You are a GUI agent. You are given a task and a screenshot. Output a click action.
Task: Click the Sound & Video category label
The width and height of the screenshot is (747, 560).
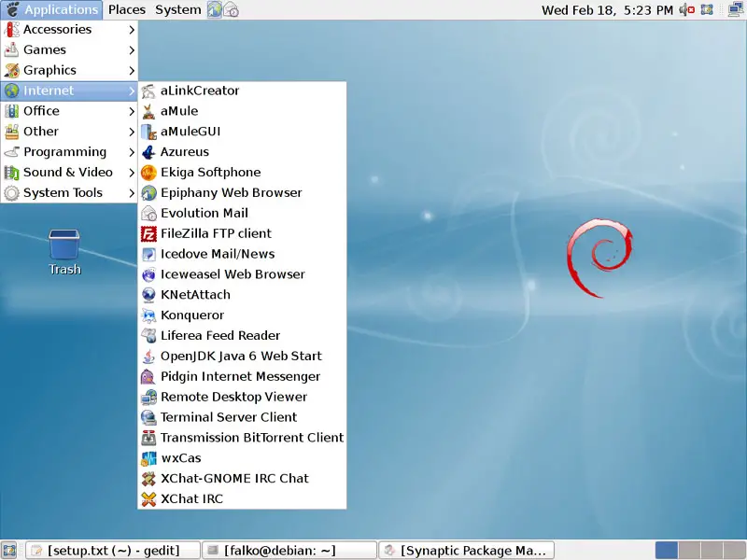click(68, 173)
